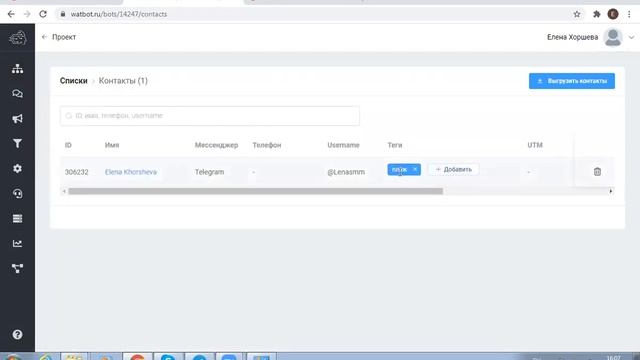Open the Chrome profile avatar
Screen dimensions: 640x360
613,14
